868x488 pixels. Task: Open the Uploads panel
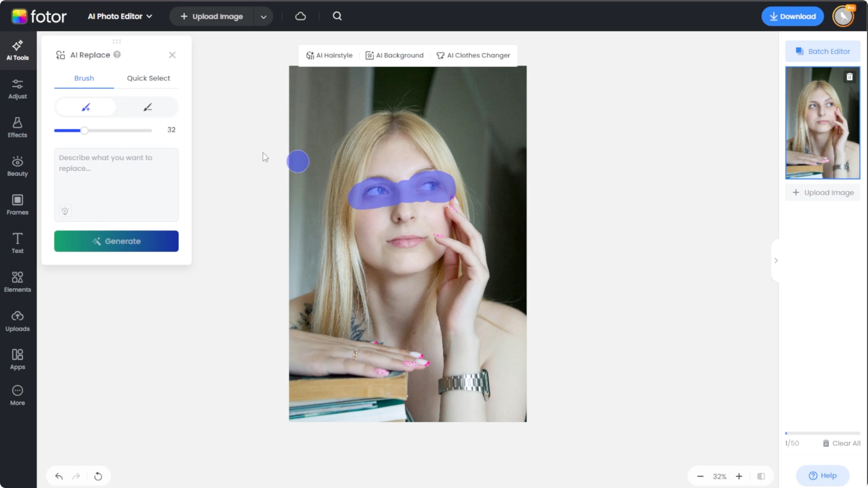17,321
